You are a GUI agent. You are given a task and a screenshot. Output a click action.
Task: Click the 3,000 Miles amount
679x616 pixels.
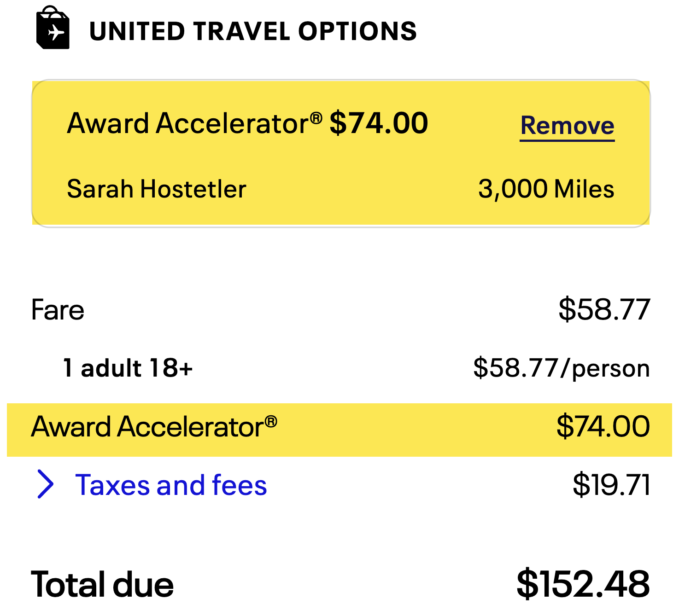click(546, 188)
